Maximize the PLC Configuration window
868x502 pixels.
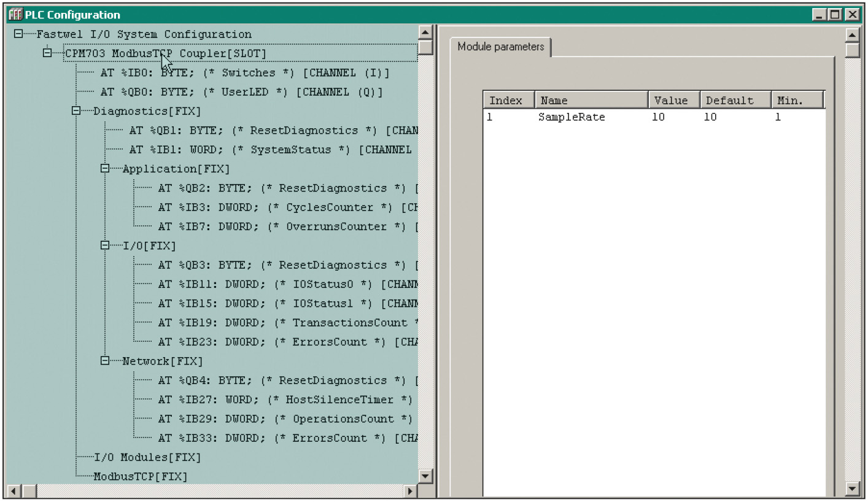point(835,15)
